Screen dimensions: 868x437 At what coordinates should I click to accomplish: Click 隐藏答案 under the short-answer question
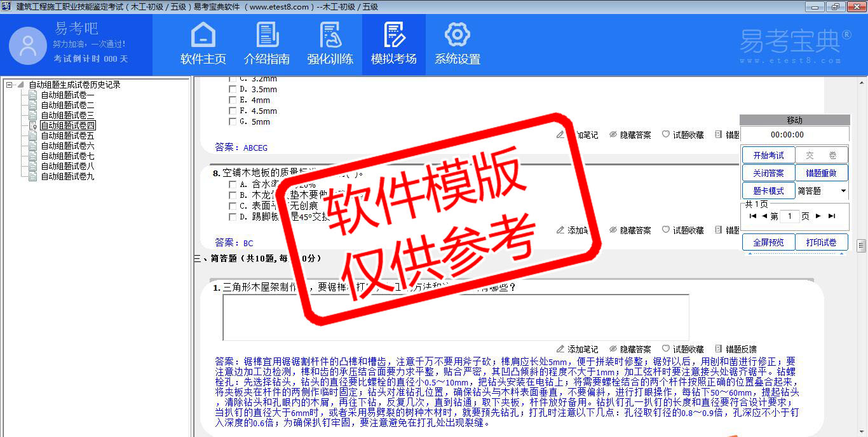[630, 349]
